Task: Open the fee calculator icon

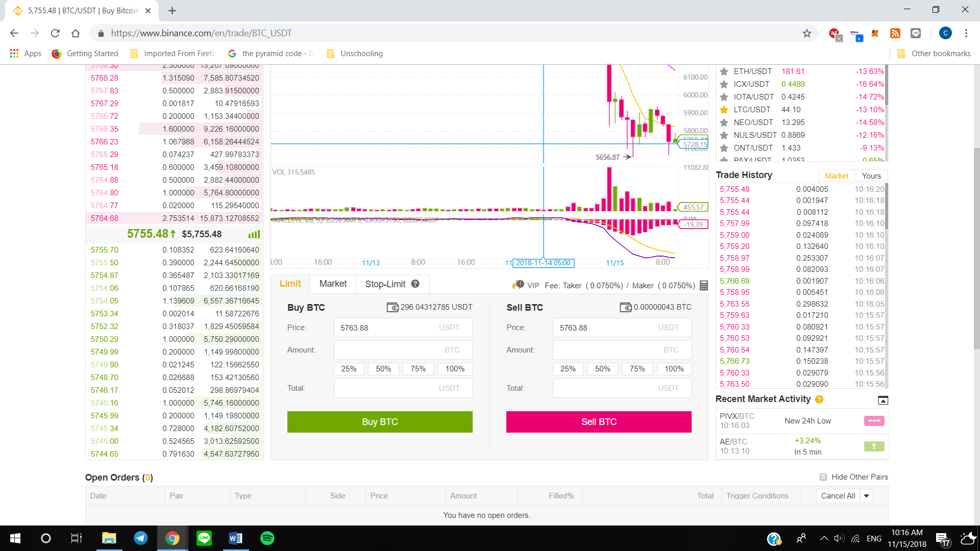Action: coord(704,286)
